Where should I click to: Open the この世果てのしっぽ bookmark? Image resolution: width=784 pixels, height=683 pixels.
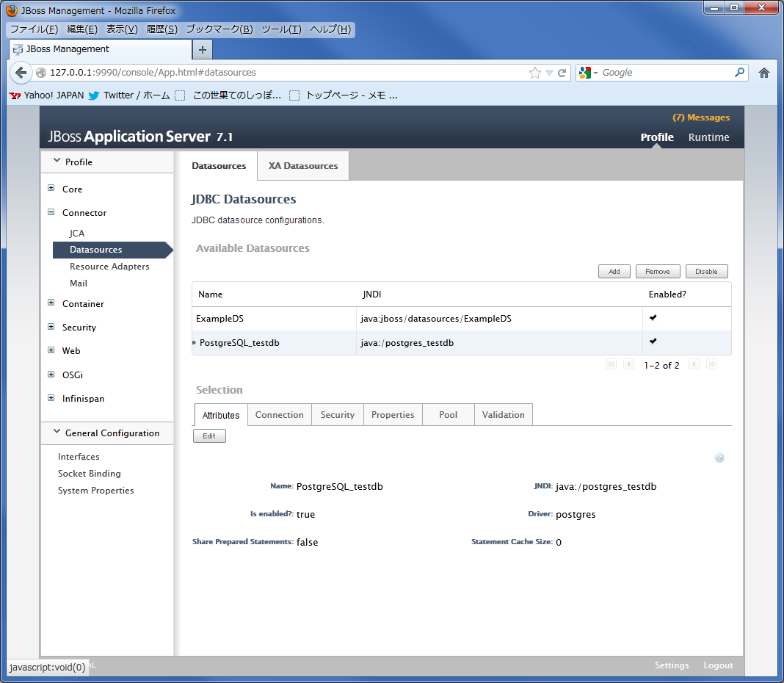coord(228,95)
